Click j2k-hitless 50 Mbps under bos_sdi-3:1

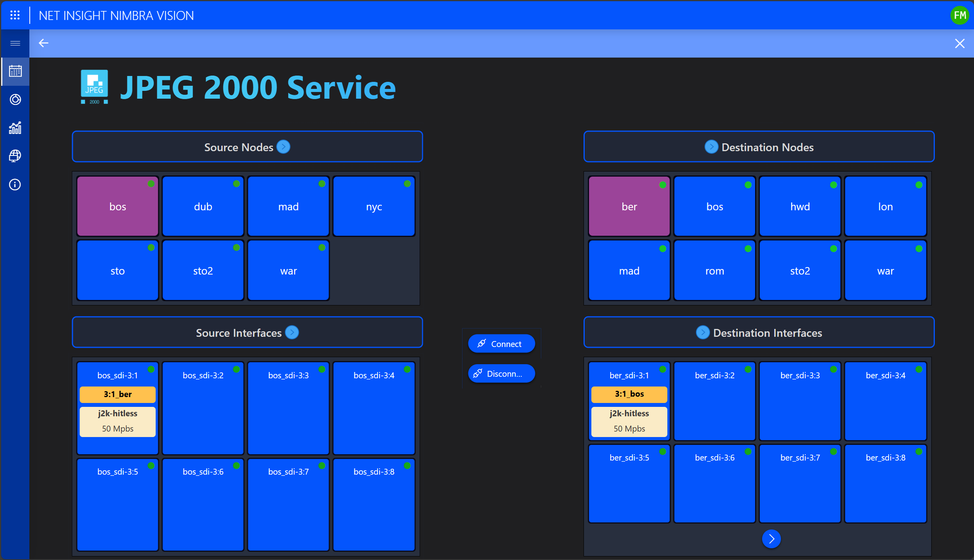tap(117, 421)
